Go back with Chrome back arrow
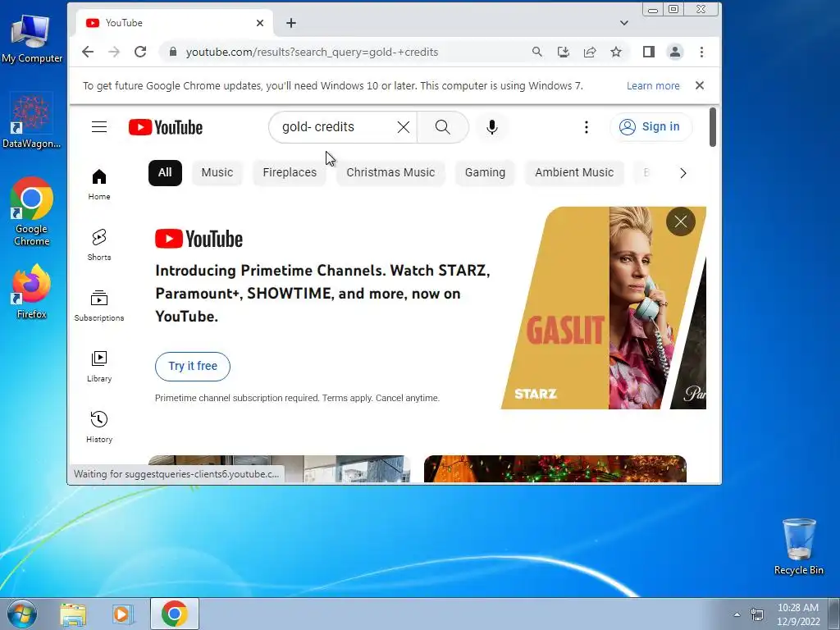Image resolution: width=840 pixels, height=630 pixels. pos(88,52)
